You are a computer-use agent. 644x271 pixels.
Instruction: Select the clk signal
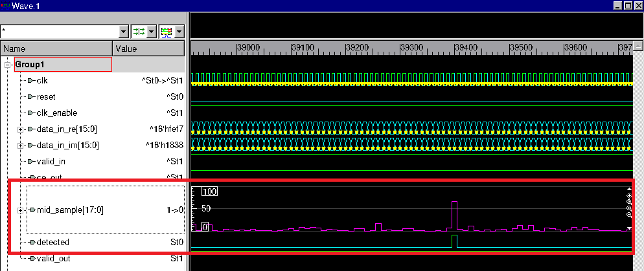click(x=42, y=80)
